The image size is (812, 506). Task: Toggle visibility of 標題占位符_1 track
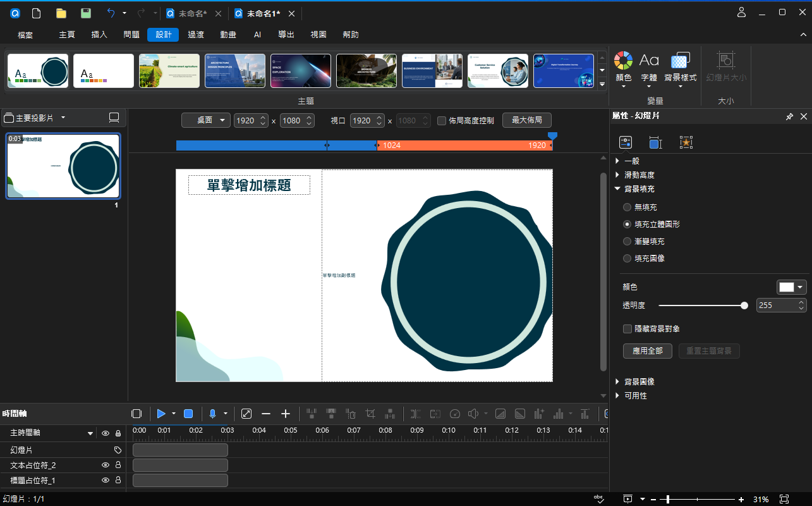[106, 480]
